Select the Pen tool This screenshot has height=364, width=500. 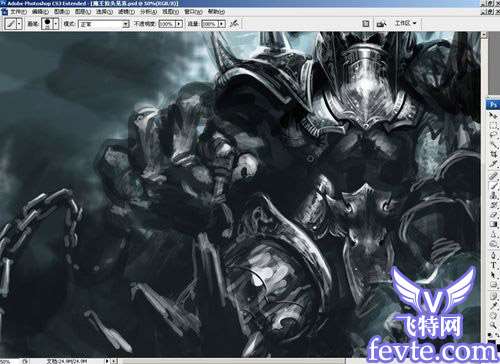(493, 256)
